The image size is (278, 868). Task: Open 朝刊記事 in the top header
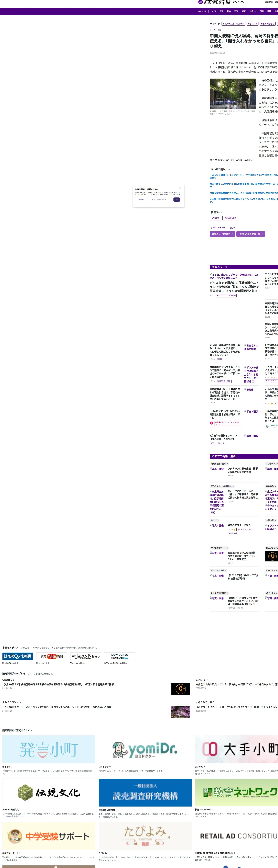tap(269, 2)
